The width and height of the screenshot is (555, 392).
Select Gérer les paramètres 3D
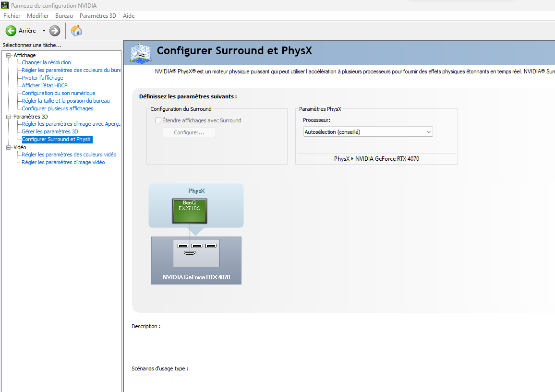click(50, 131)
